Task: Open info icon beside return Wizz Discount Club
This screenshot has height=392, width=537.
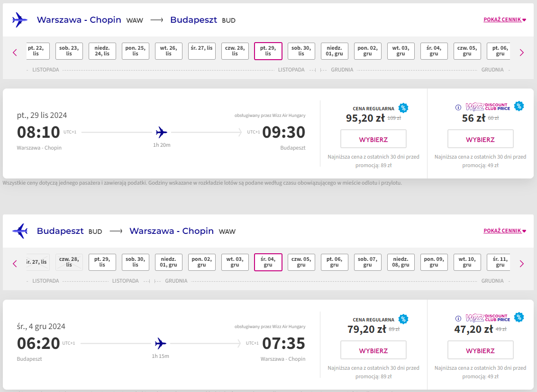Action: 458,319
